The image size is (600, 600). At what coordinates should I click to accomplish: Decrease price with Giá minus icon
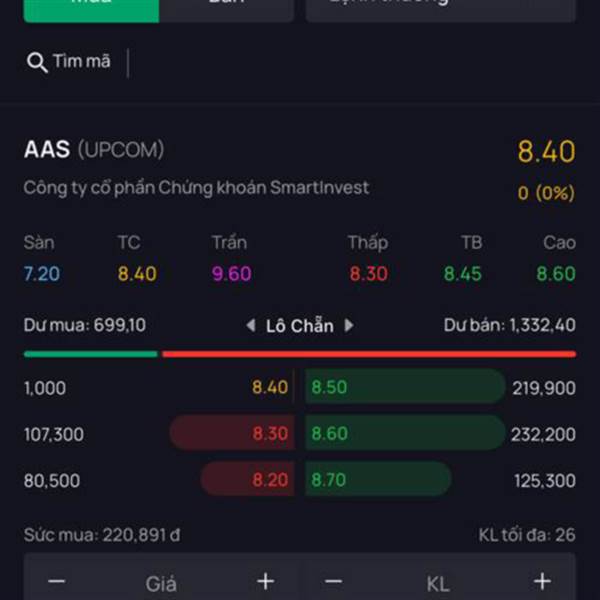(57, 582)
